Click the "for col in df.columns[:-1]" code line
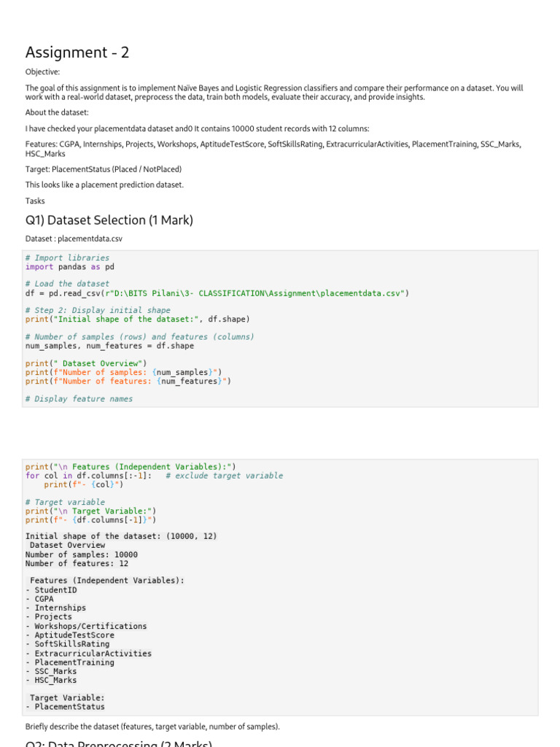560x747 pixels. (x=89, y=476)
